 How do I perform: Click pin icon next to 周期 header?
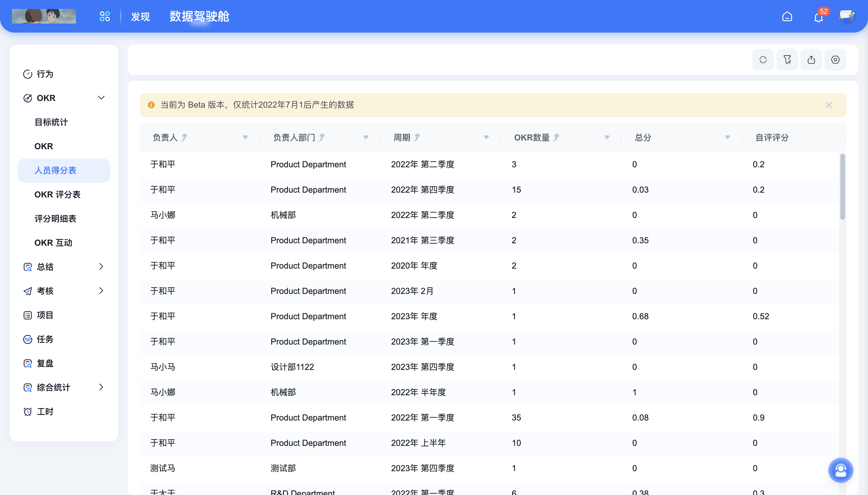tap(417, 137)
